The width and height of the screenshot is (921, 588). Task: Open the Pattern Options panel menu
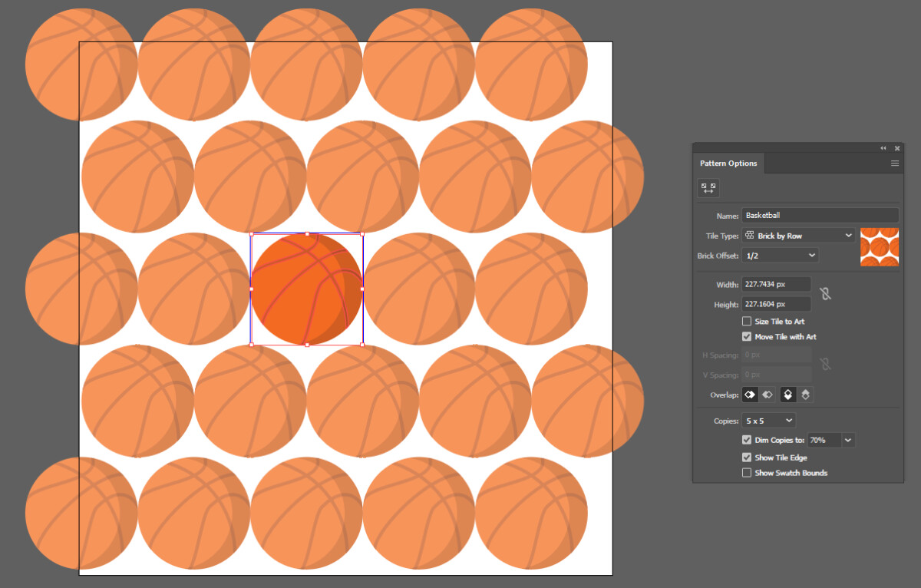894,163
